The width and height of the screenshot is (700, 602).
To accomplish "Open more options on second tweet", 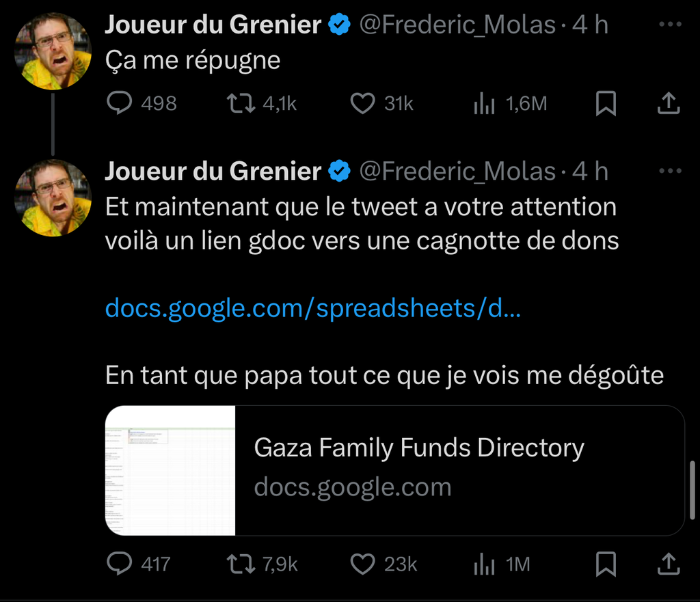I will 670,171.
